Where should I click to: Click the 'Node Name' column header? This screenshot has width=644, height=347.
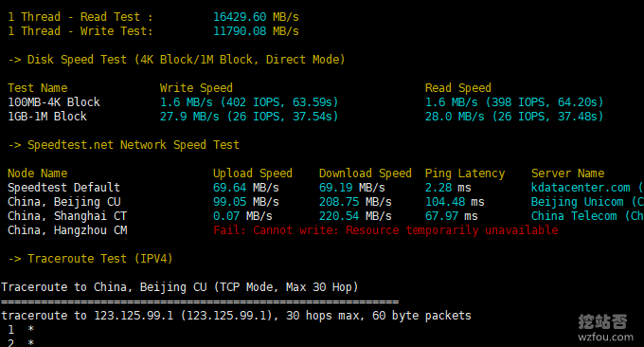(37, 173)
